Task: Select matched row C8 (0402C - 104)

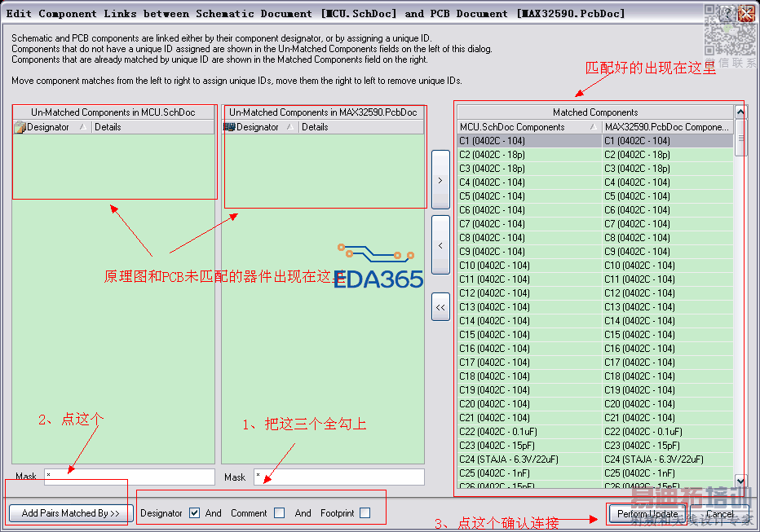Action: pos(595,238)
